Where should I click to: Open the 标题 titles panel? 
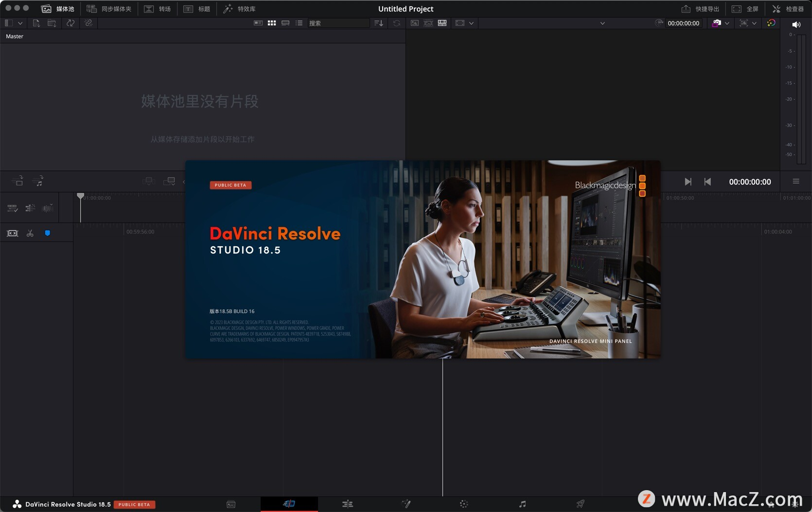pos(197,9)
